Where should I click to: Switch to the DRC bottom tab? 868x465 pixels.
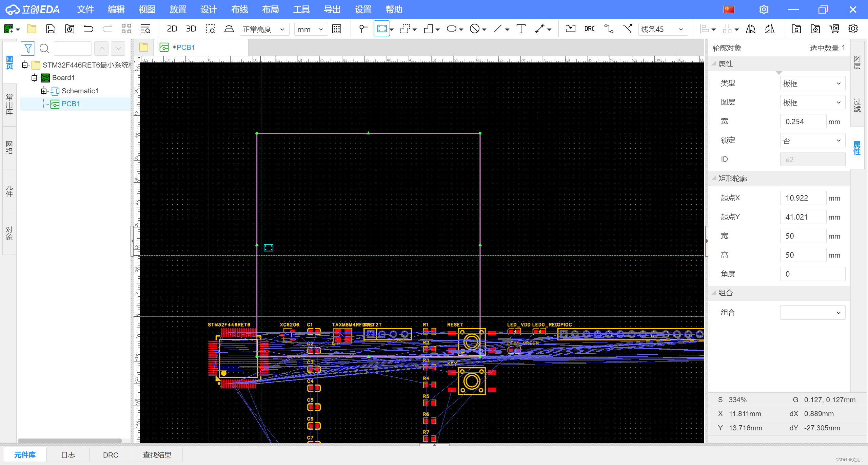(x=111, y=455)
